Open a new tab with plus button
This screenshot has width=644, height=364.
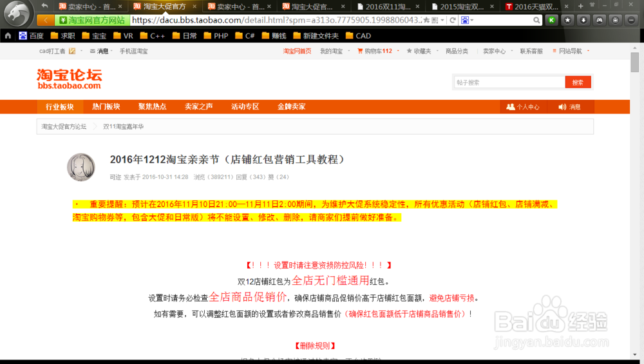pyautogui.click(x=580, y=6)
